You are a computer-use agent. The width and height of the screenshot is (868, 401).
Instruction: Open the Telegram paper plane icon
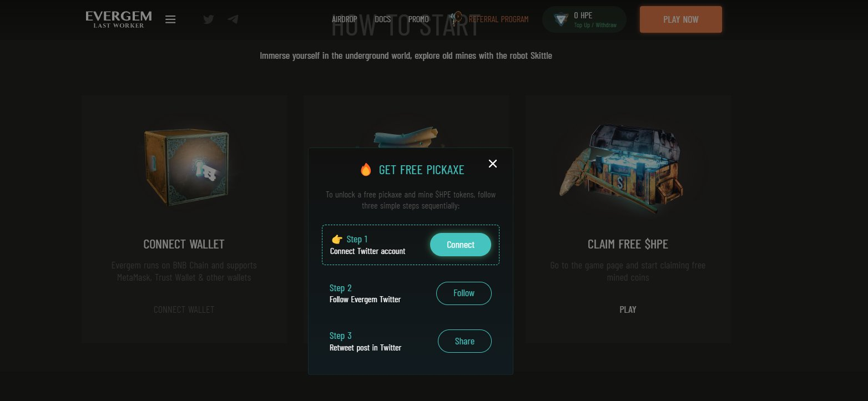coord(233,19)
